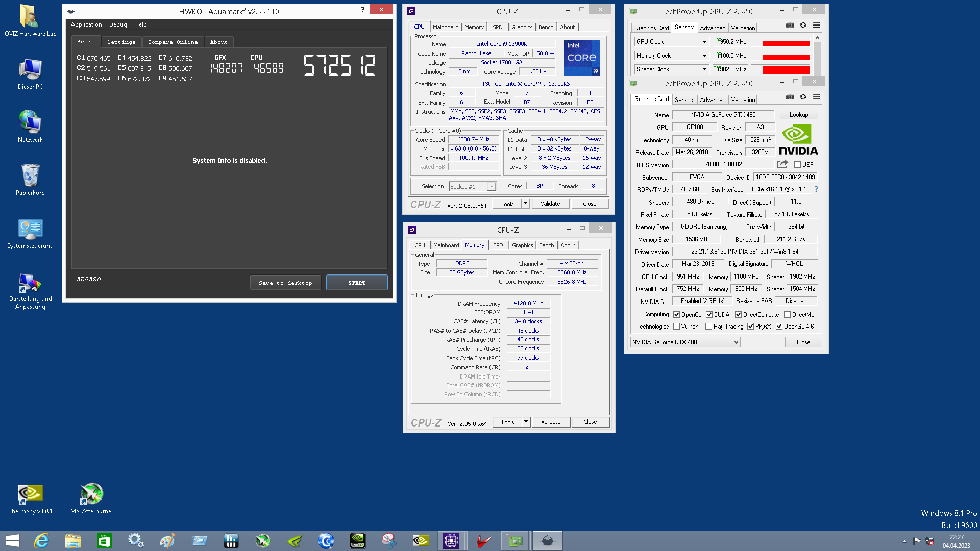The width and height of the screenshot is (980, 551).
Task: Expand Tools arrow in lower CPU-Z
Action: pyautogui.click(x=526, y=422)
